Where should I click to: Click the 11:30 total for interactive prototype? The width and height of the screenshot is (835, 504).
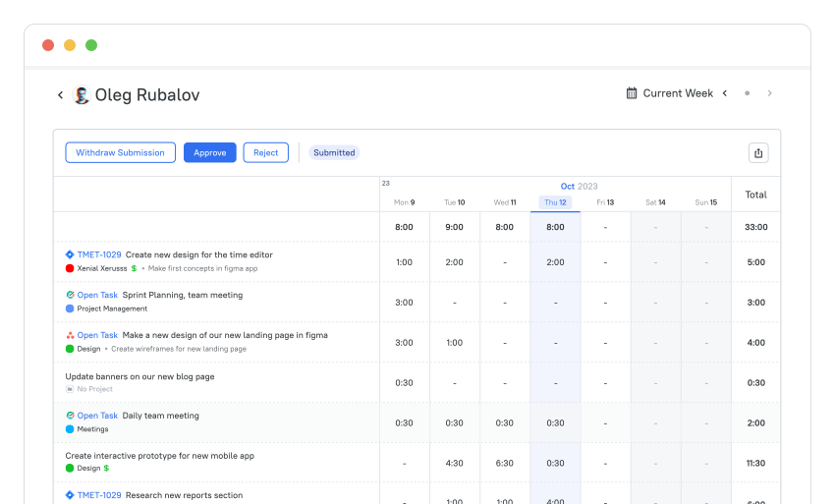click(756, 463)
